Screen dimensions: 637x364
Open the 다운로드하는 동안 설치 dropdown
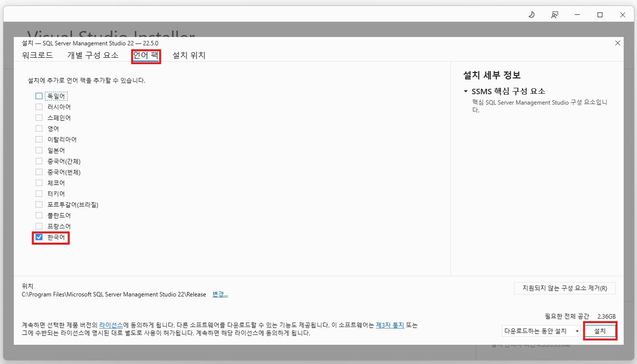[541, 331]
